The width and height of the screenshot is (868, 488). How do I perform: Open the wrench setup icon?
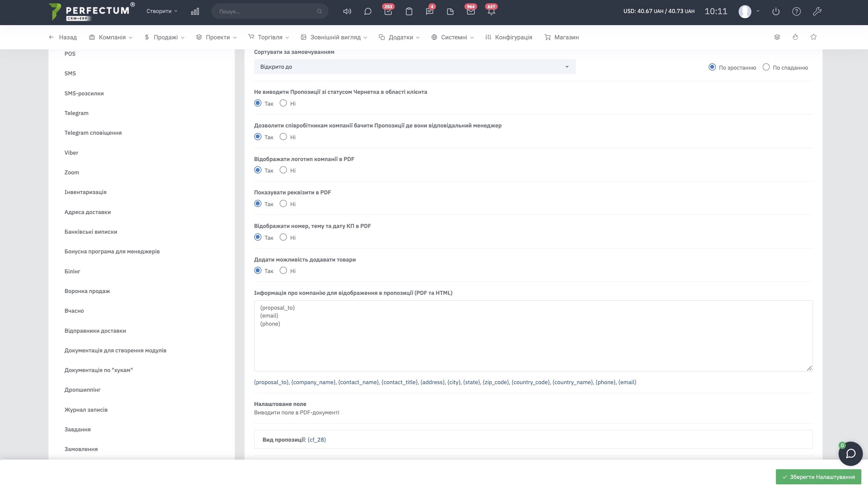(x=817, y=12)
